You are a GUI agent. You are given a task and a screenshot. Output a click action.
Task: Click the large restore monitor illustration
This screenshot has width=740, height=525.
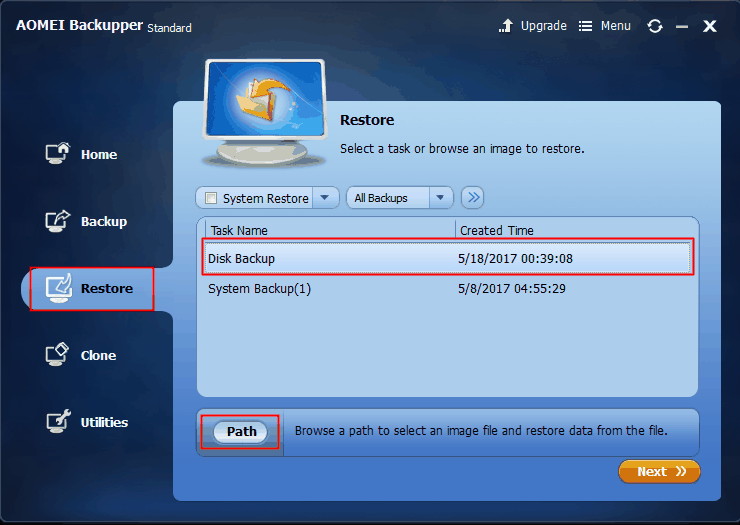point(264,112)
